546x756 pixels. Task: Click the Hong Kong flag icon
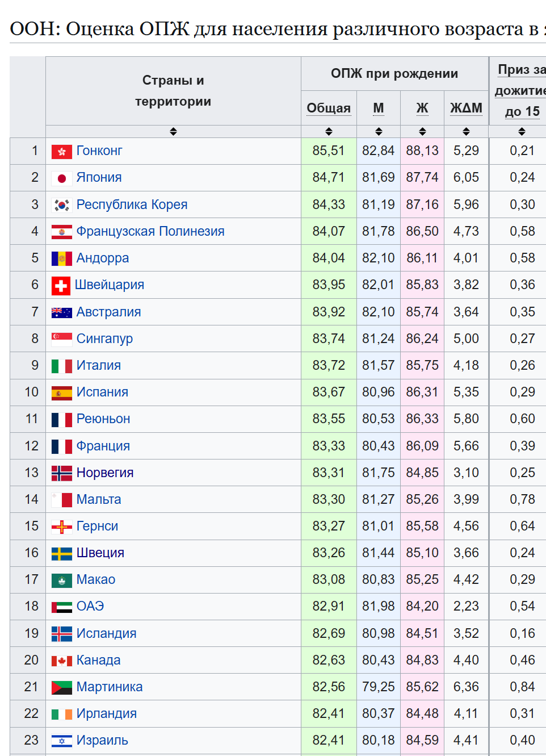click(x=61, y=152)
